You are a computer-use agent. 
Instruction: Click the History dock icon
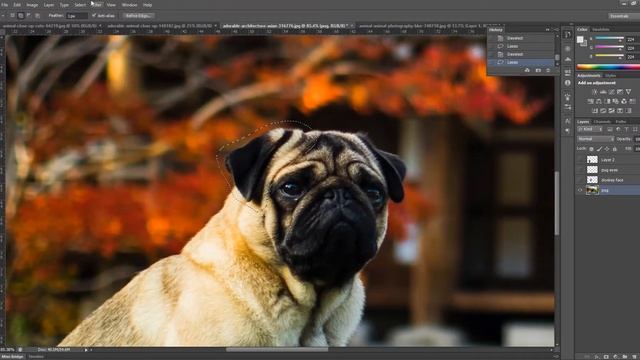pos(567,35)
